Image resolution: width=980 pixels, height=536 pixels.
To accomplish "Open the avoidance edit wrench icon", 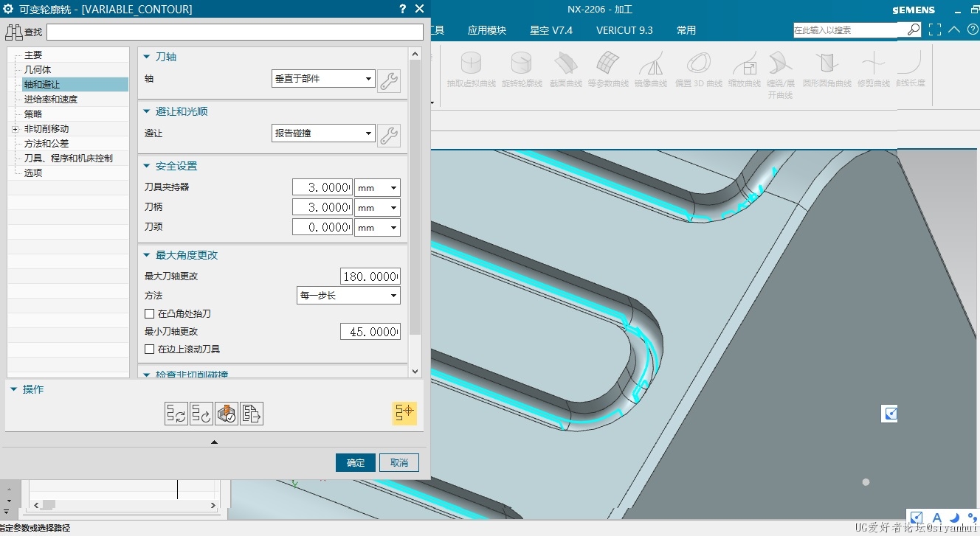I will (x=389, y=135).
